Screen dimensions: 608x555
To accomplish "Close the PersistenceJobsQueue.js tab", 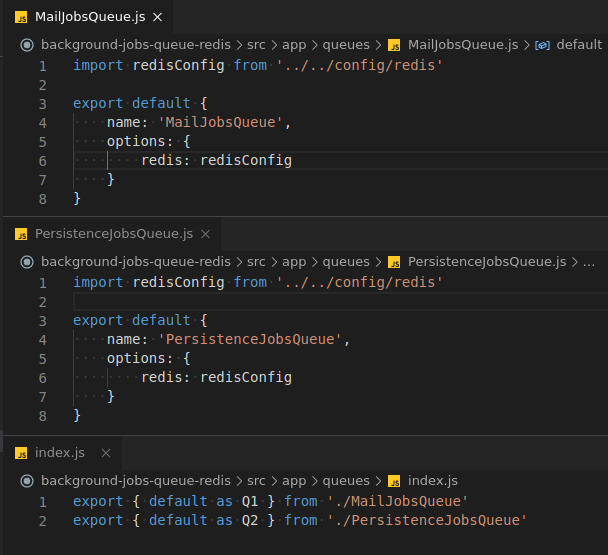I will (x=206, y=234).
